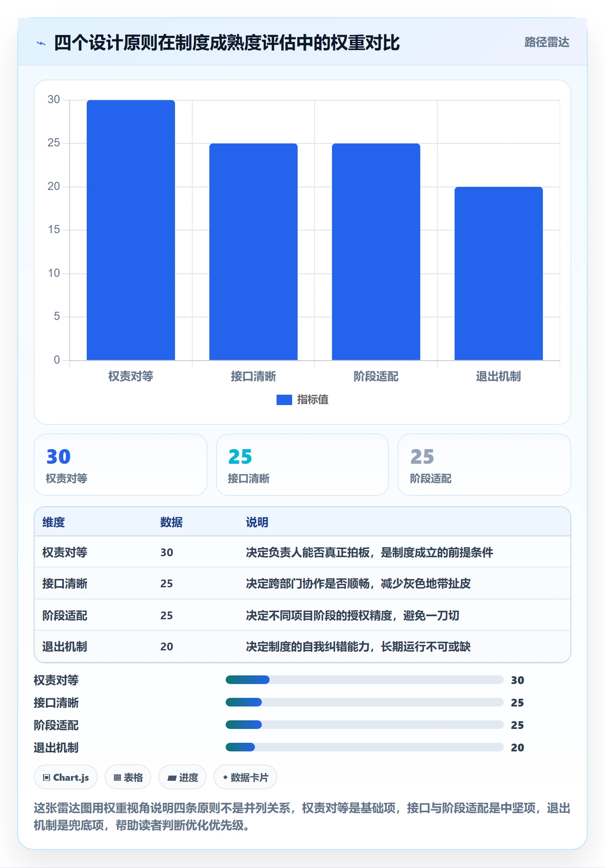Click the 进度 tag chip
The image size is (605, 868).
point(182,777)
